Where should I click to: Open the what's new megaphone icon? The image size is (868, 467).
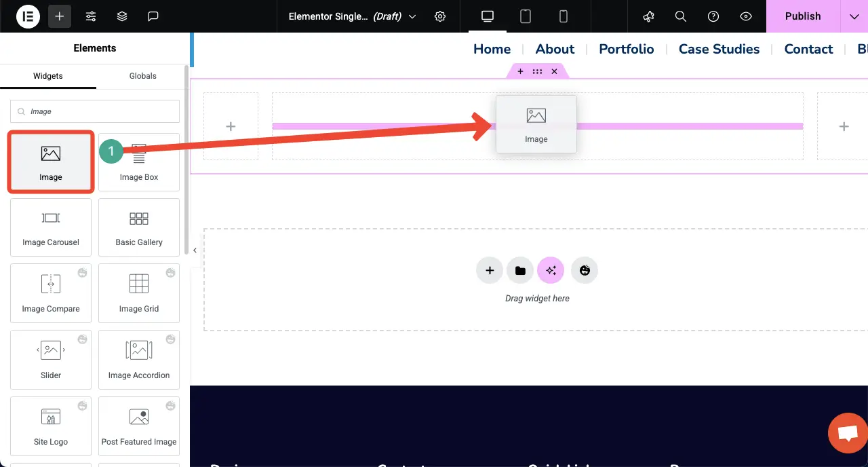pyautogui.click(x=648, y=16)
